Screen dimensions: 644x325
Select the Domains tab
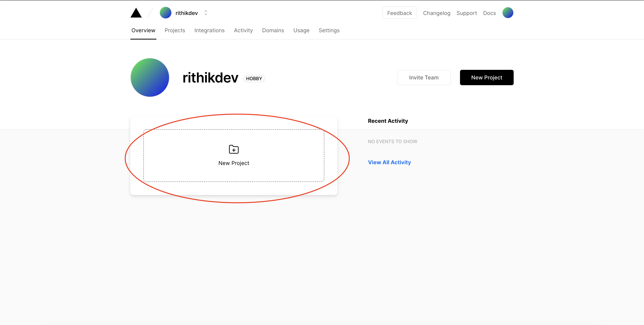[273, 30]
